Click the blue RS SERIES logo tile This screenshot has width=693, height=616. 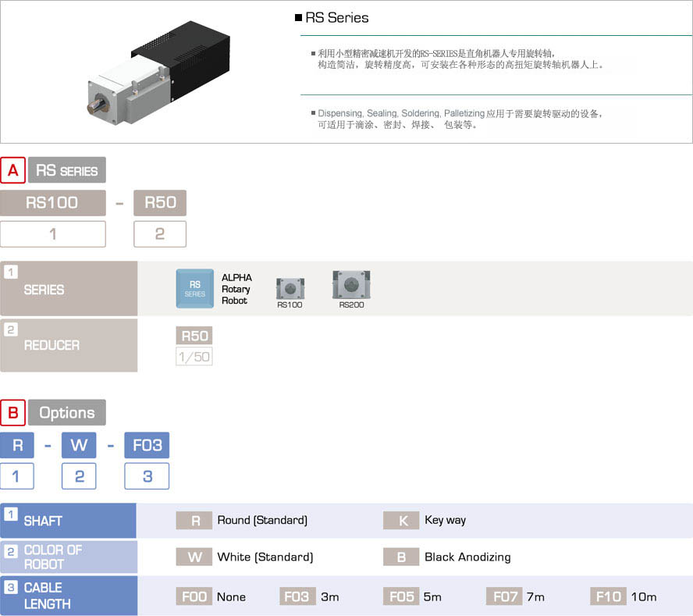click(195, 288)
